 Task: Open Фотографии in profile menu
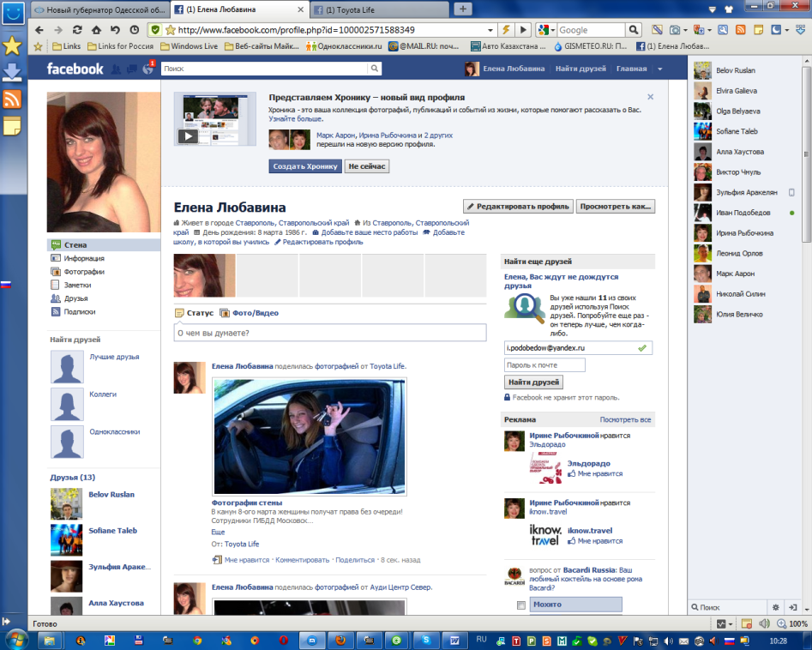click(84, 271)
